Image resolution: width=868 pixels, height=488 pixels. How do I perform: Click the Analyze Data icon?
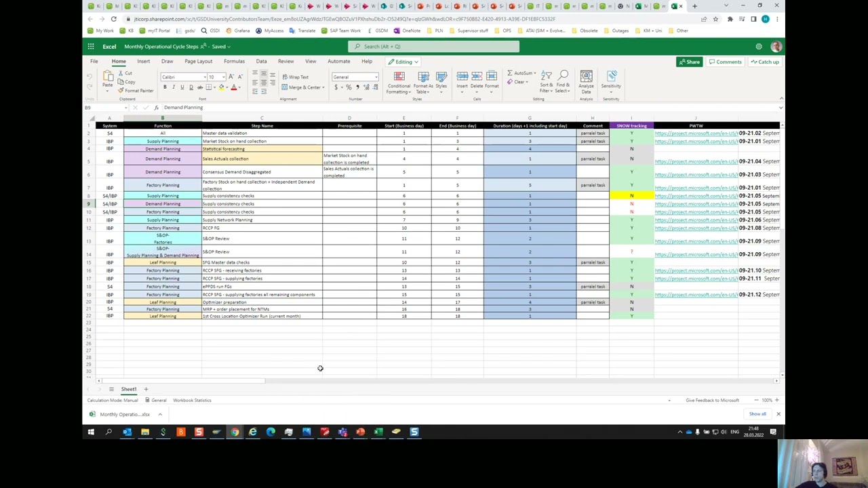(587, 75)
